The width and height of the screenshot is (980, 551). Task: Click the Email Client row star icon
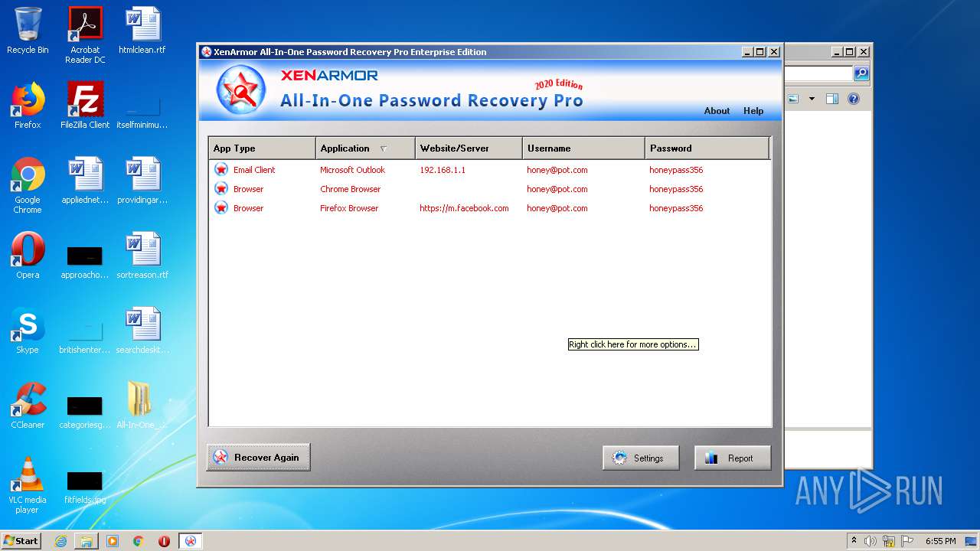[x=221, y=169]
